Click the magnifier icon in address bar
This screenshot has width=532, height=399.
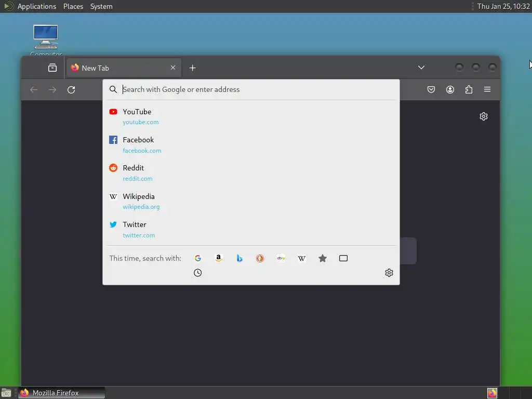coord(113,89)
